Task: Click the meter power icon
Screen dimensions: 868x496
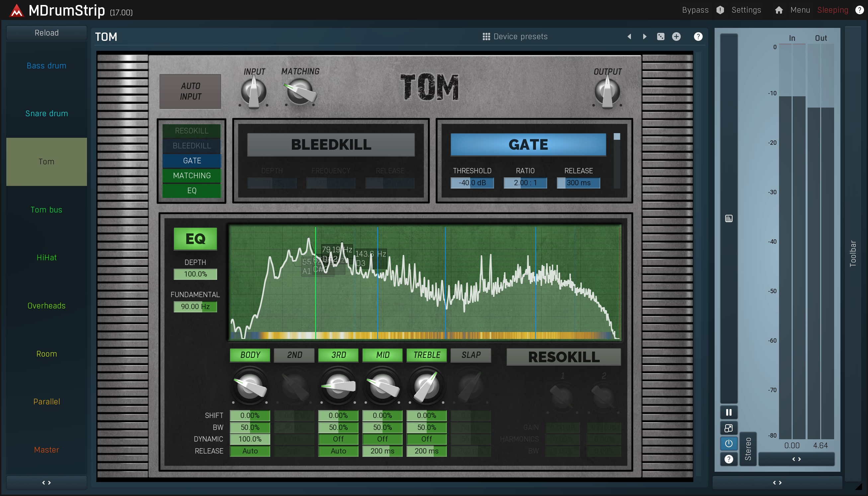Action: tap(729, 444)
